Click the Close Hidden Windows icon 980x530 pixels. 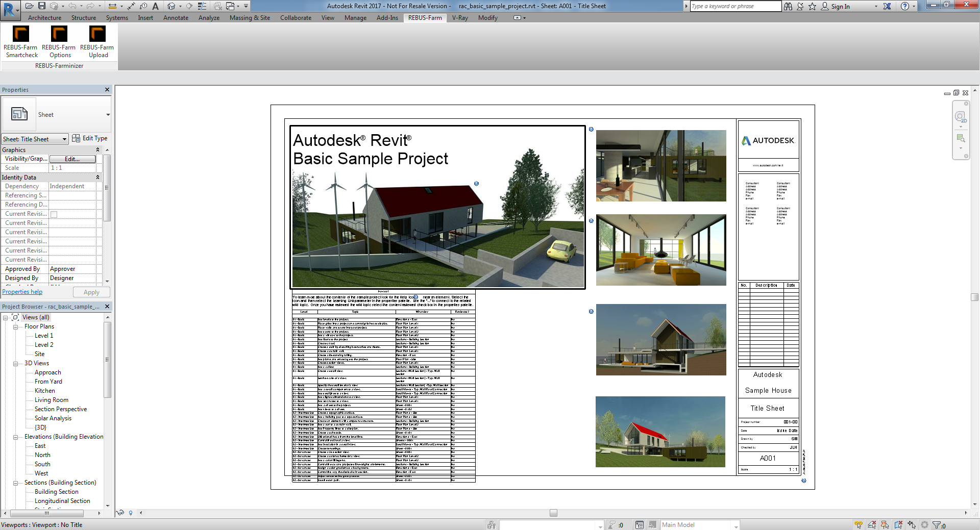(218, 6)
